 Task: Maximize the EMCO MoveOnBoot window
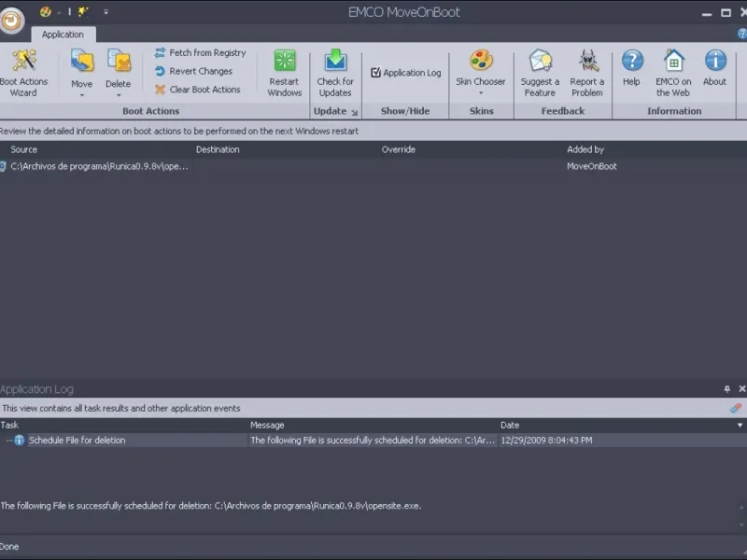[726, 13]
